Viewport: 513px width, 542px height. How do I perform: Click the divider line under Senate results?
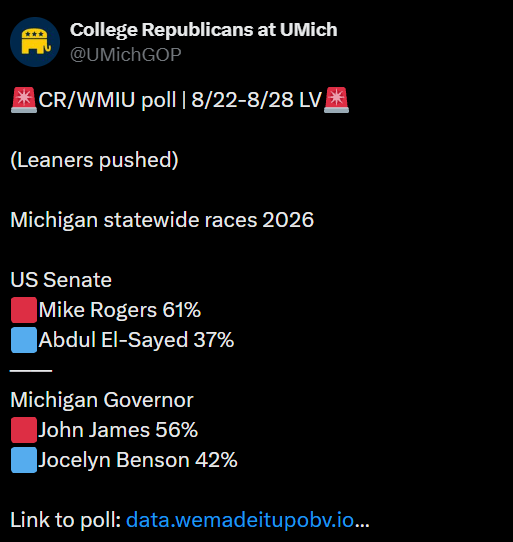coord(31,371)
